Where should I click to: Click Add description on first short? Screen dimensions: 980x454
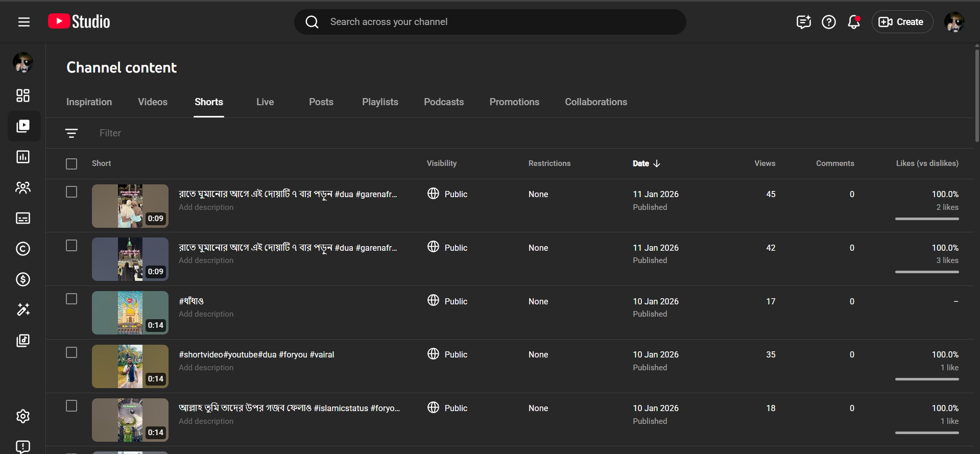pos(206,207)
